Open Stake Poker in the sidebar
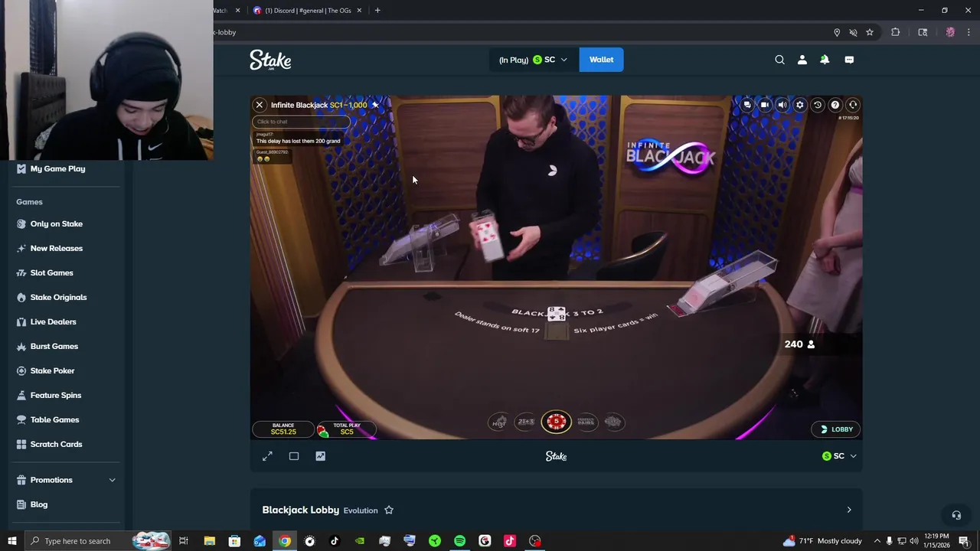Image resolution: width=980 pixels, height=551 pixels. [52, 370]
